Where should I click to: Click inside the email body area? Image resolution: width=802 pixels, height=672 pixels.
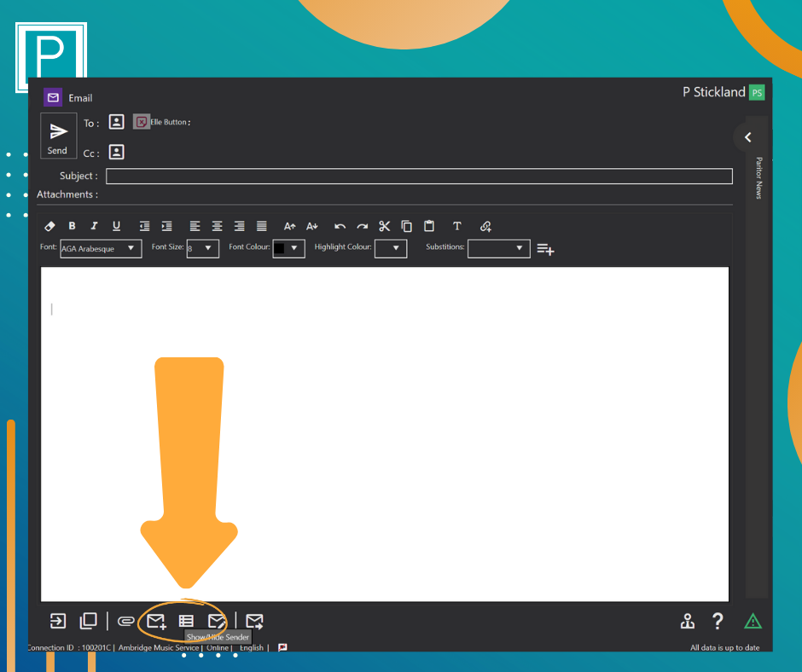(385, 434)
